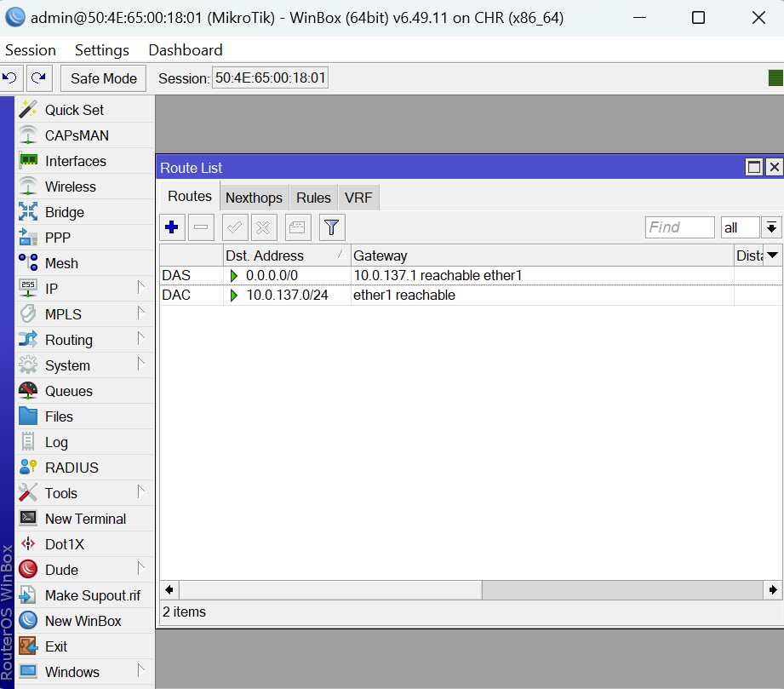Open the Dot1X icon
This screenshot has width=784, height=689.
pyautogui.click(x=28, y=544)
